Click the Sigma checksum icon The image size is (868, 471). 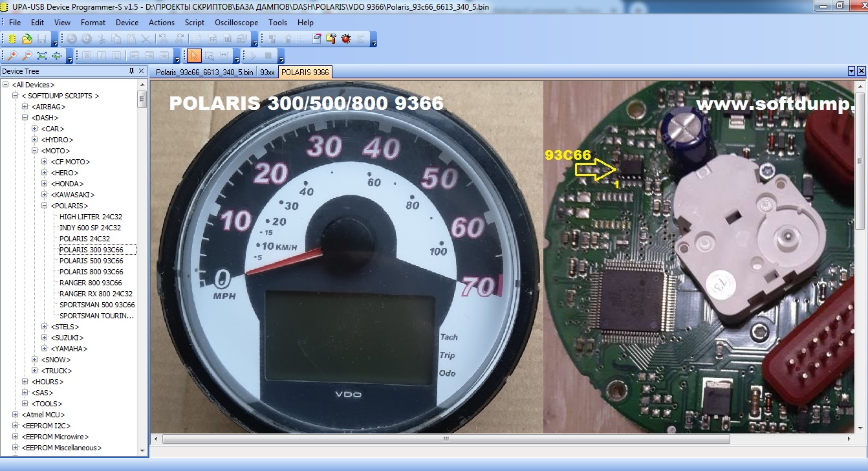pyautogui.click(x=360, y=39)
